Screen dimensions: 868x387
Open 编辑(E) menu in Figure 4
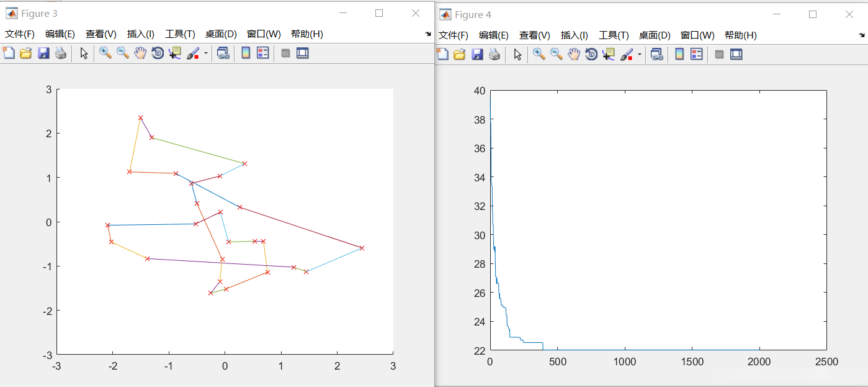point(494,35)
